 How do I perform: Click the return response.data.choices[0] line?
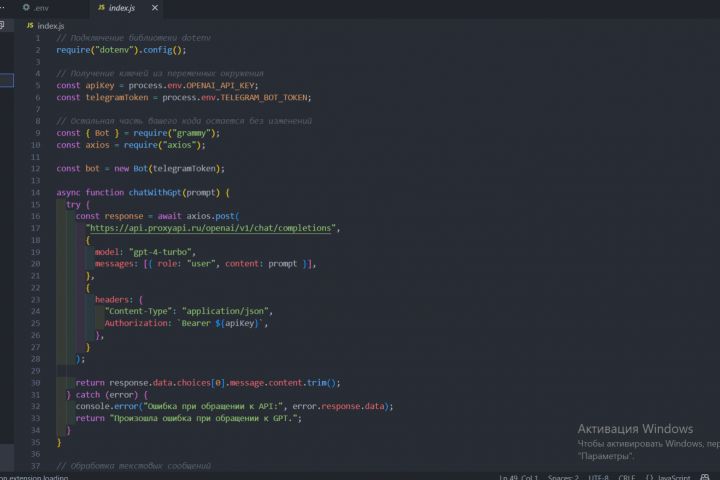click(208, 383)
